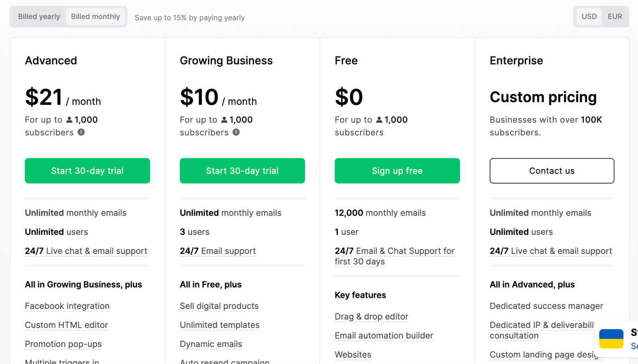Click info icon beside Growing Business subscribers
This screenshot has height=364, width=638.
(x=236, y=132)
